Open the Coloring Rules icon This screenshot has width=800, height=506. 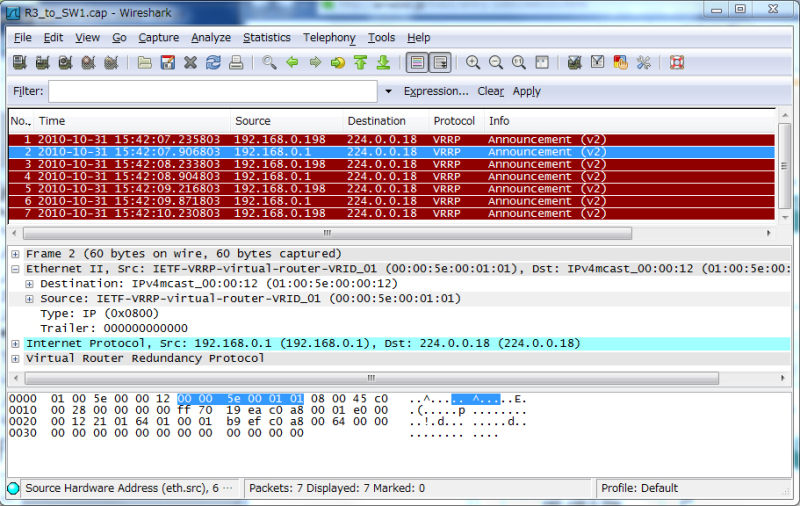click(620, 63)
